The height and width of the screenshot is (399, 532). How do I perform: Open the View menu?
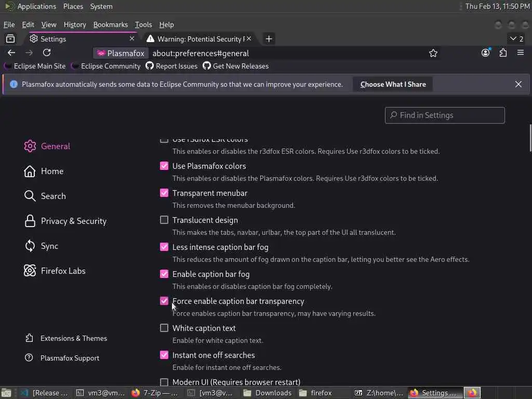49,24
